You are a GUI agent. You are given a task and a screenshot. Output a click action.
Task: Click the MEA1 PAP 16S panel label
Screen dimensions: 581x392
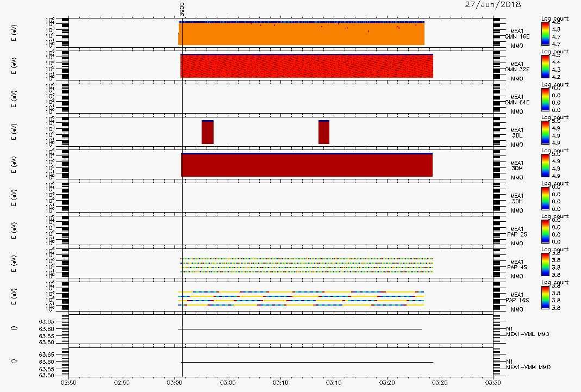516,298
